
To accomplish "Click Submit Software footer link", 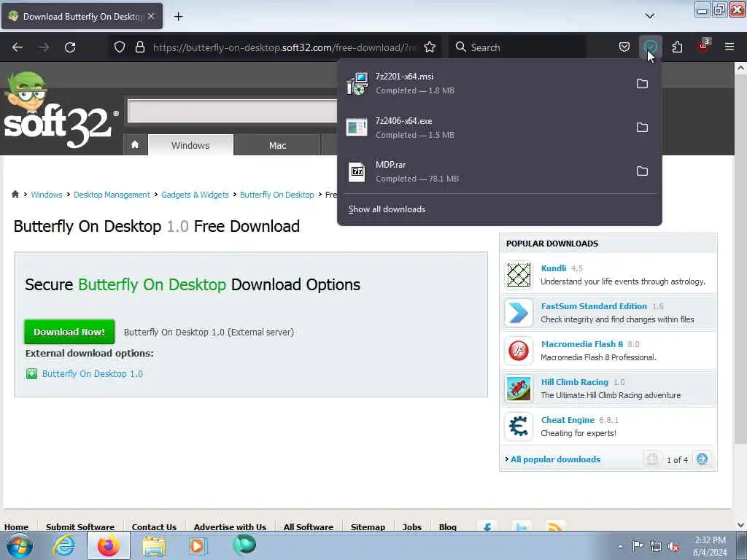I will pos(80,526).
